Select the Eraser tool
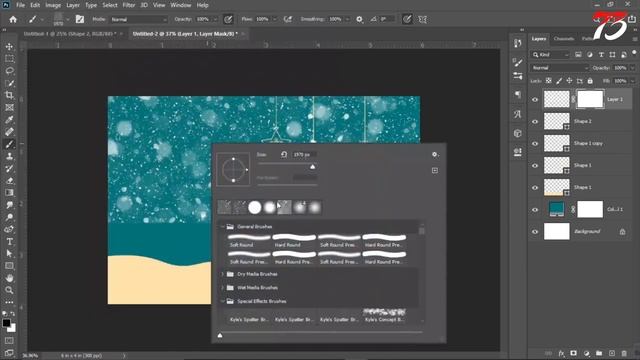This screenshot has width=640, height=360. (x=9, y=180)
